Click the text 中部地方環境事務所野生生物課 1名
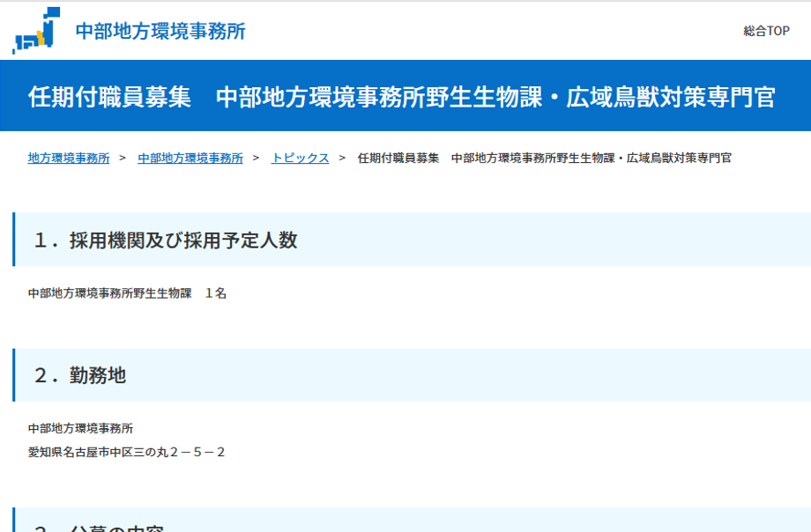This screenshot has width=811, height=532. click(127, 293)
